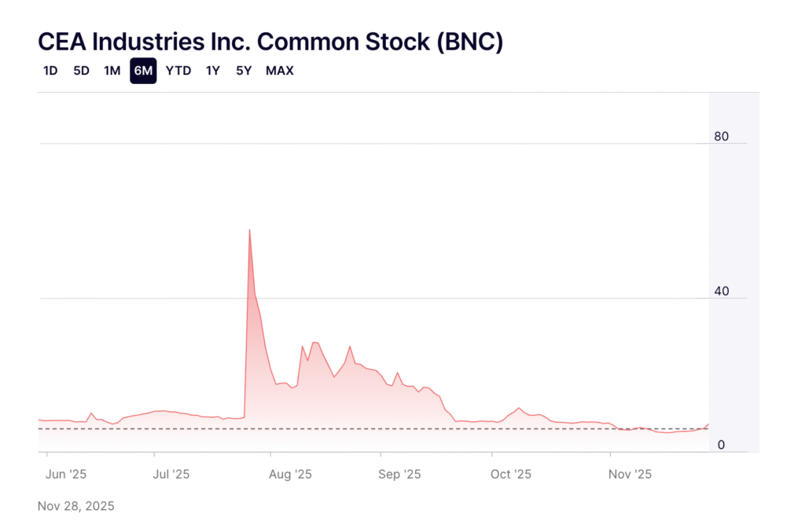Click the Sep '25 axis label

[401, 475]
